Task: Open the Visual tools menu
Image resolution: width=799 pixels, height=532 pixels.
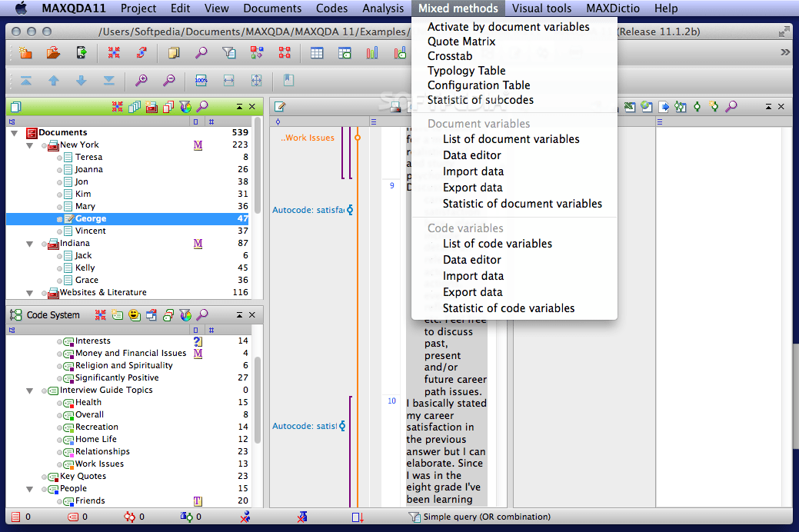Action: point(541,8)
